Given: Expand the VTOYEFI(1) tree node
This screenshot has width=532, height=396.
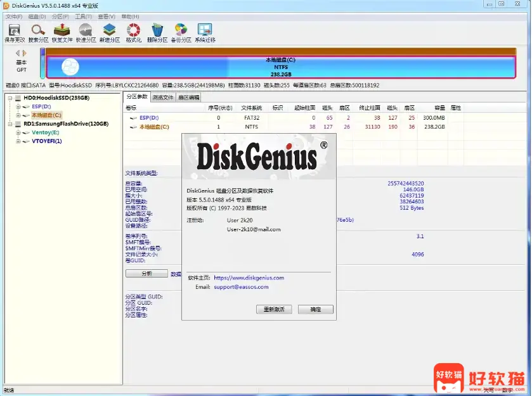Looking at the screenshot, I should [x=18, y=141].
